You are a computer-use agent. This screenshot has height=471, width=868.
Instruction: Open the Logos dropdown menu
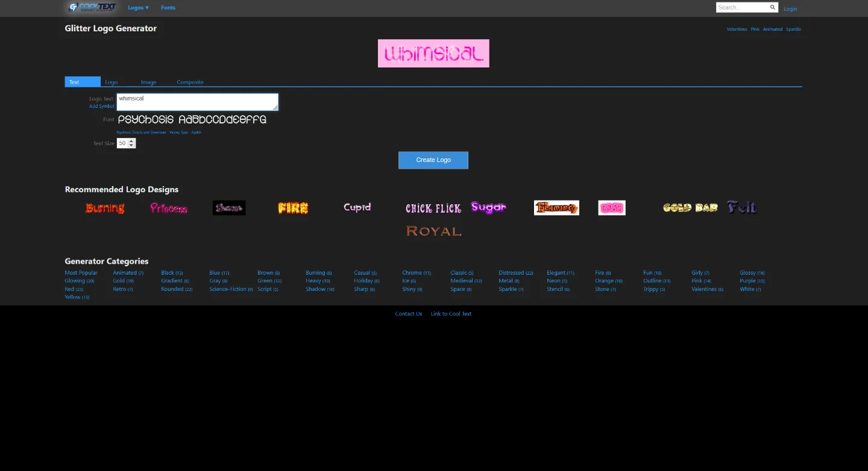(x=139, y=8)
